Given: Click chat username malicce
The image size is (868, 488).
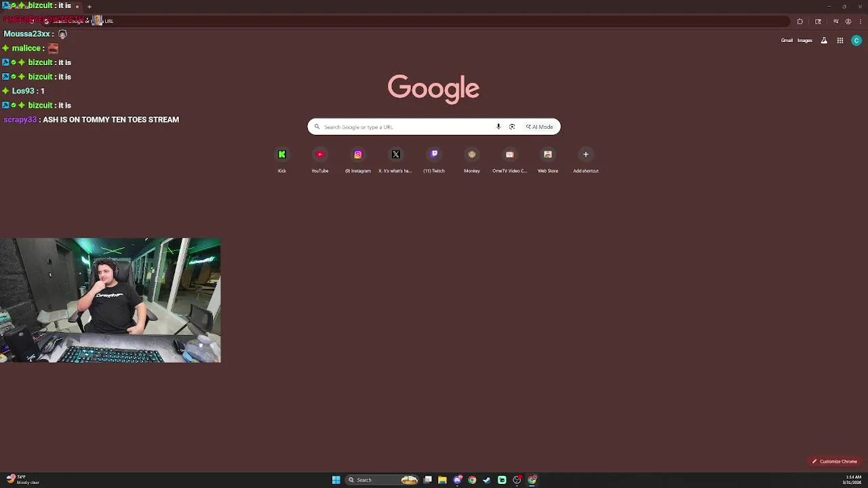Looking at the screenshot, I should point(26,48).
